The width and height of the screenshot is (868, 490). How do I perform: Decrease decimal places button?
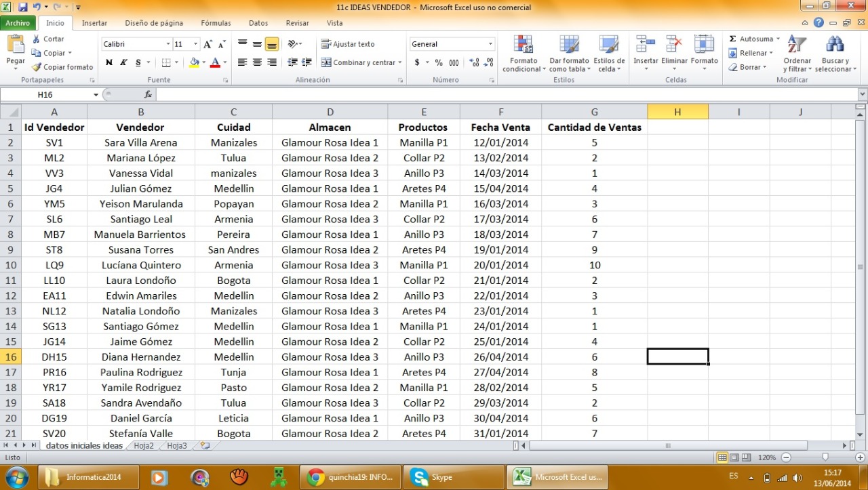coord(488,62)
